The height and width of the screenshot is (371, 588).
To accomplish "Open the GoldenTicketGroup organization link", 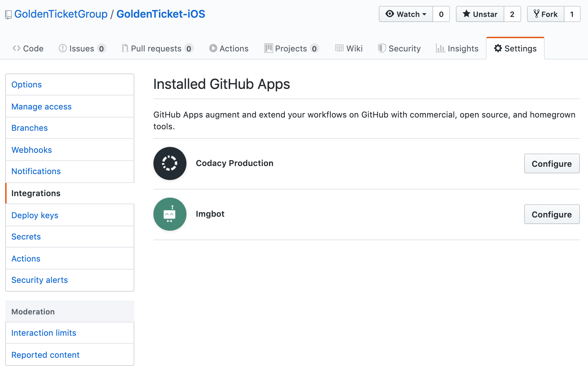I will click(x=61, y=14).
